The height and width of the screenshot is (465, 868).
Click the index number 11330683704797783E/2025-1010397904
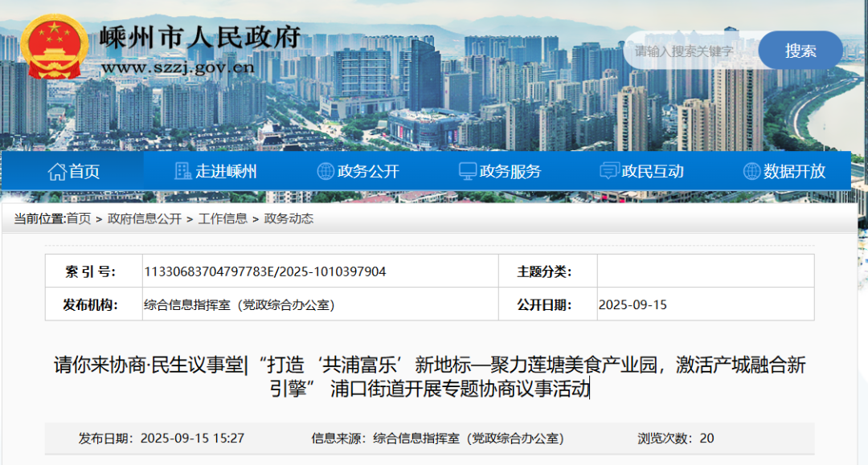pos(264,271)
